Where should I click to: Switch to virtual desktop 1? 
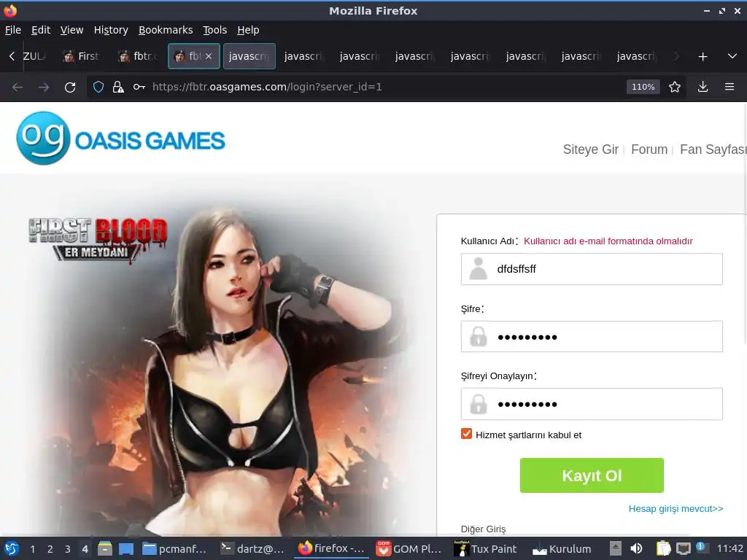pos(32,549)
